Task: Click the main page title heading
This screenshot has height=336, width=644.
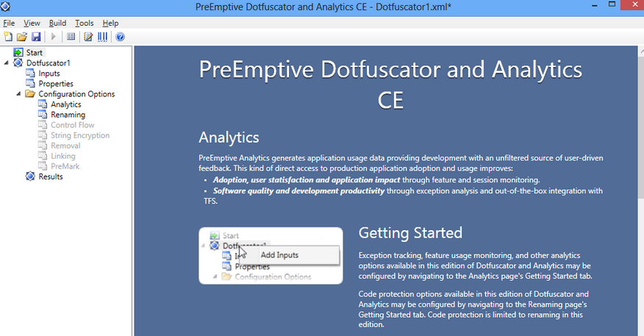Action: [390, 85]
